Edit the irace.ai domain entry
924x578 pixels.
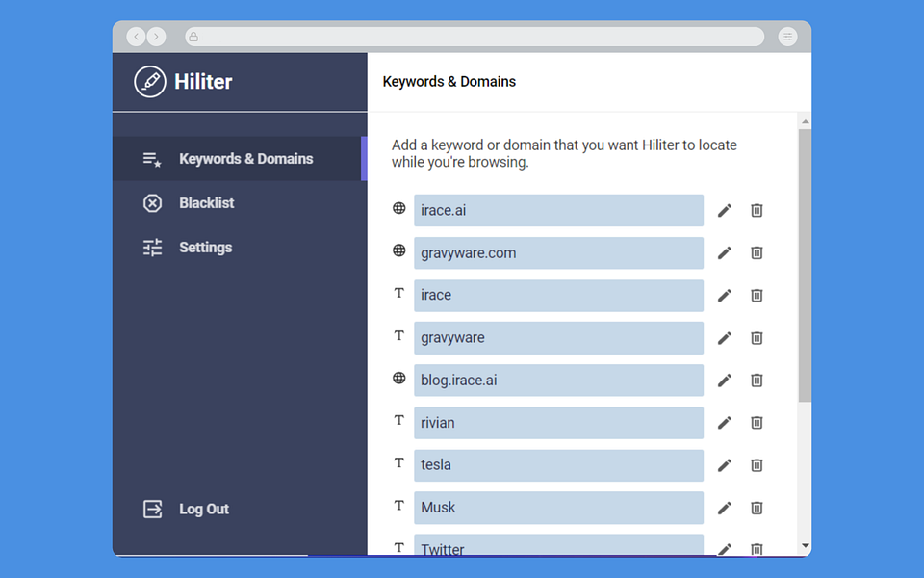(724, 211)
